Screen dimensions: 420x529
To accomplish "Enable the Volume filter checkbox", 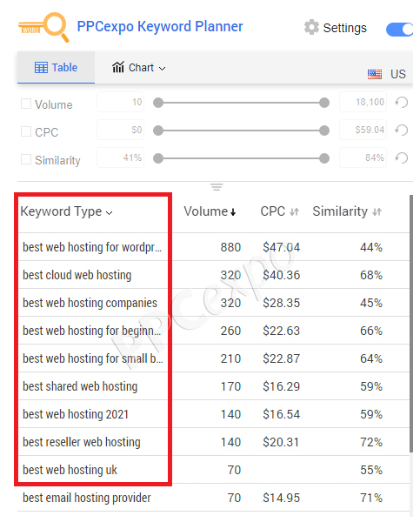I will coord(26,104).
